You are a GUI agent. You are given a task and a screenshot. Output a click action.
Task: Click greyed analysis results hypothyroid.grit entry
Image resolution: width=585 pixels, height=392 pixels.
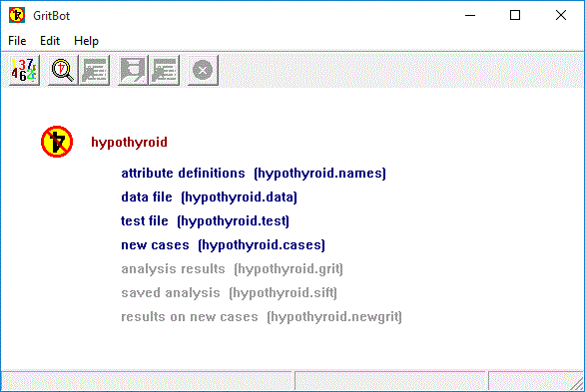click(232, 268)
